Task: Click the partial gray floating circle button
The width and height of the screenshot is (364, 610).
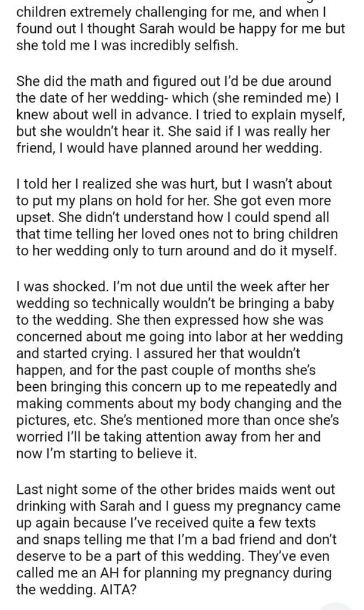Action: (338, 605)
